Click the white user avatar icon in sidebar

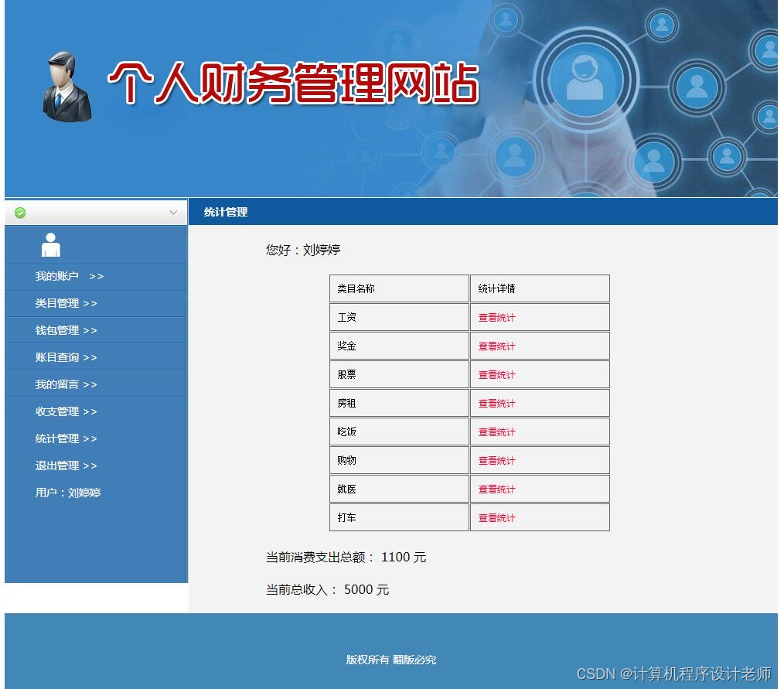coord(51,245)
